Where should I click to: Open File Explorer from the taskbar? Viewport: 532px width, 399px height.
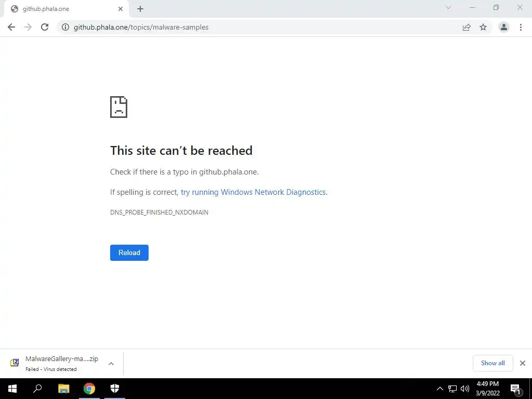[x=63, y=389]
